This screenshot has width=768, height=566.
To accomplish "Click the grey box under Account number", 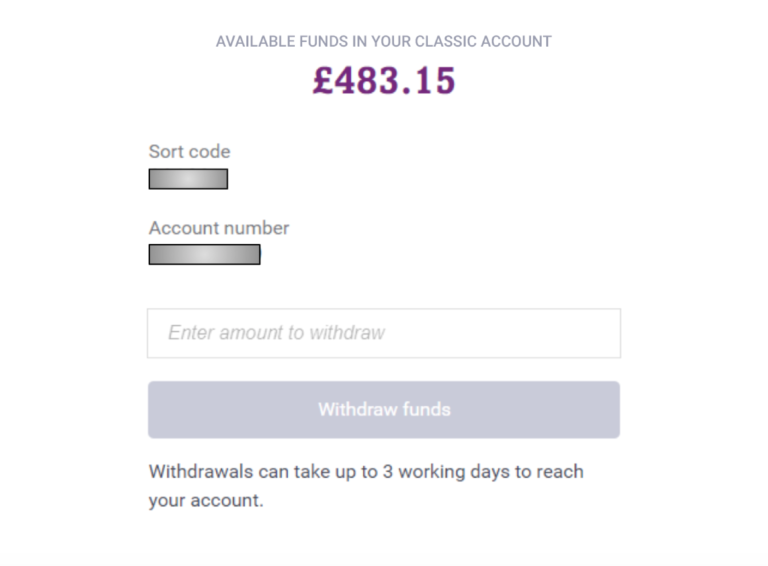I will pyautogui.click(x=205, y=255).
